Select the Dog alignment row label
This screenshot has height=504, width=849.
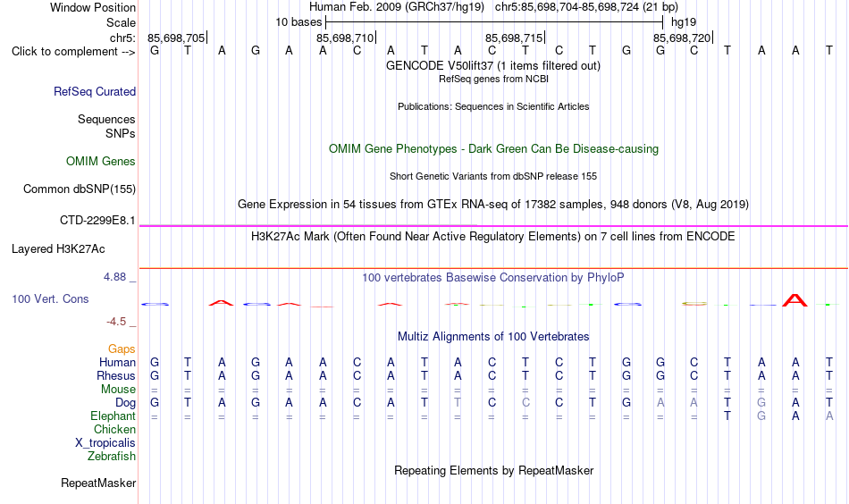point(126,403)
